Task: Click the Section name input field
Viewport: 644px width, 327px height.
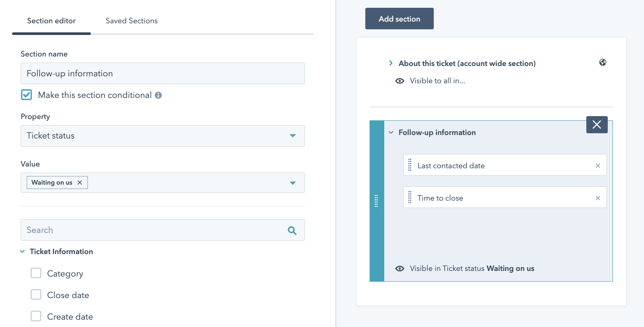Action: click(x=162, y=73)
